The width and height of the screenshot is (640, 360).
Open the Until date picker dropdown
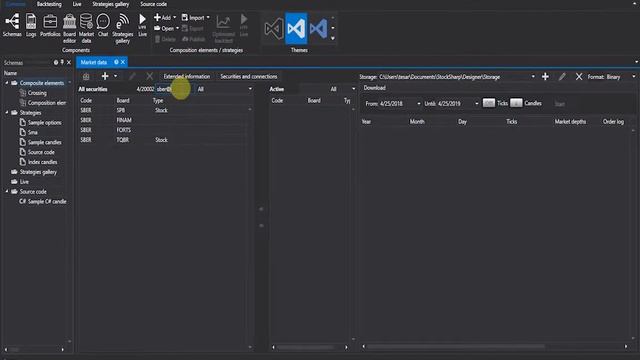(476, 104)
